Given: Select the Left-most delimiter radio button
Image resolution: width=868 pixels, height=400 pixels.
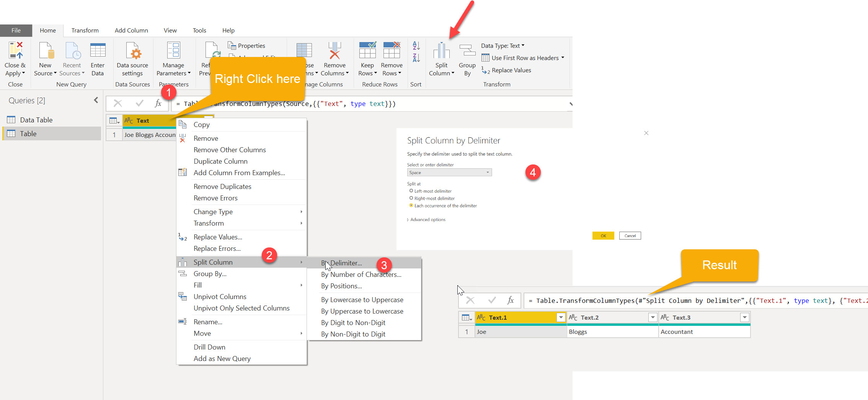Looking at the screenshot, I should [x=411, y=191].
